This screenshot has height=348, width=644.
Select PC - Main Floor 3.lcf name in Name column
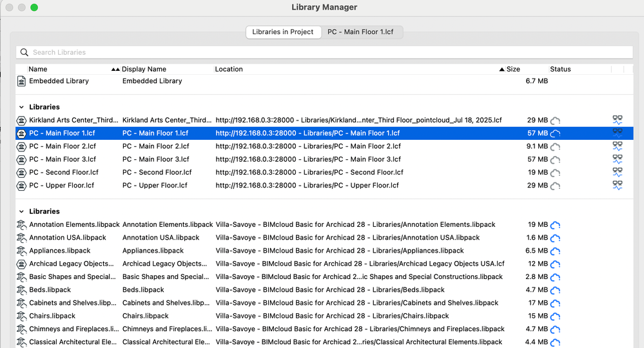tap(63, 159)
